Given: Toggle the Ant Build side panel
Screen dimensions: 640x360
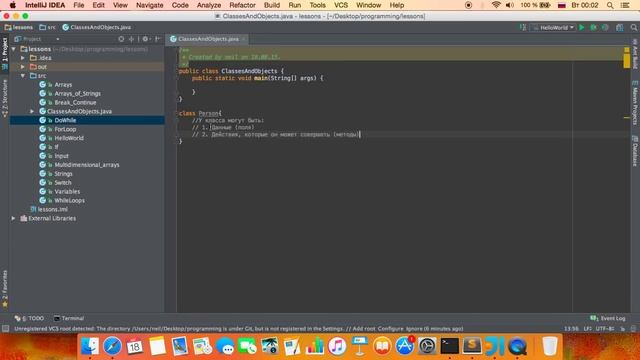Looking at the screenshot, I should click(635, 53).
